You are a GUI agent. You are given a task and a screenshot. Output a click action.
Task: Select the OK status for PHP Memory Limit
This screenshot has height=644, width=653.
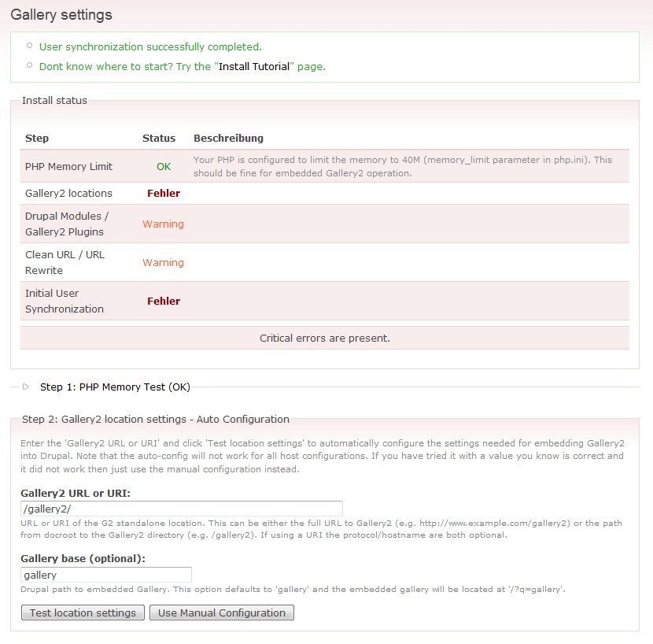(x=164, y=167)
